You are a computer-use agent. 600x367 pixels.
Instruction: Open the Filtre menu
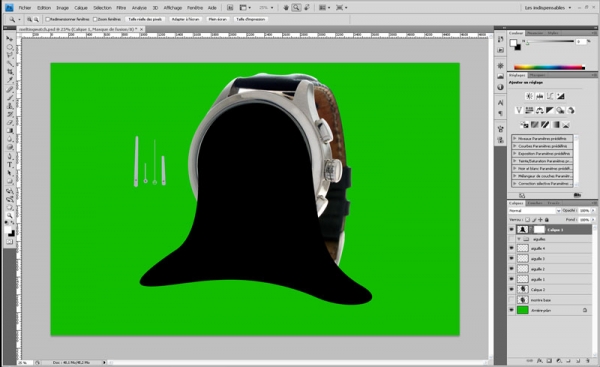click(x=121, y=8)
